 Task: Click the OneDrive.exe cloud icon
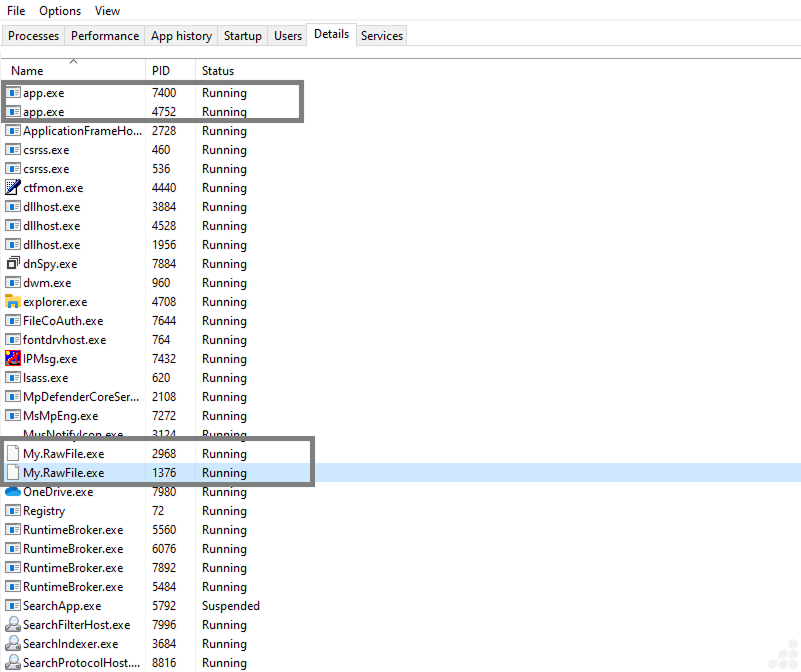click(x=13, y=492)
